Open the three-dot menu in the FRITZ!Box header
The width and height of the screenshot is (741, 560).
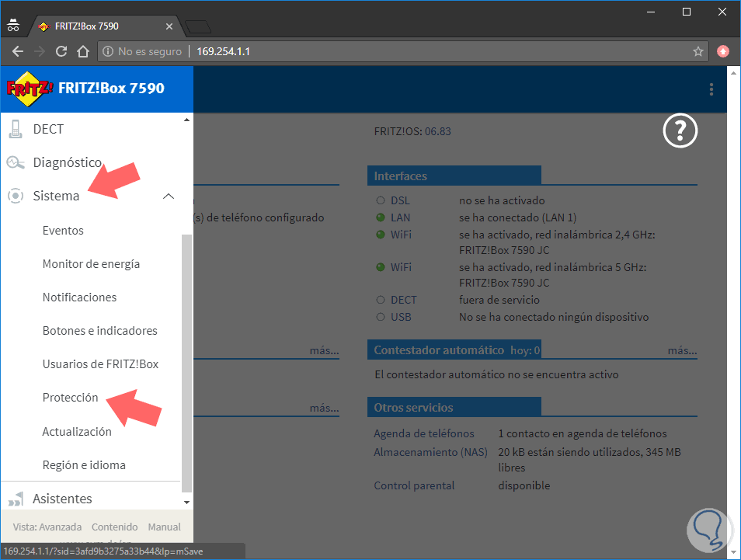(711, 89)
